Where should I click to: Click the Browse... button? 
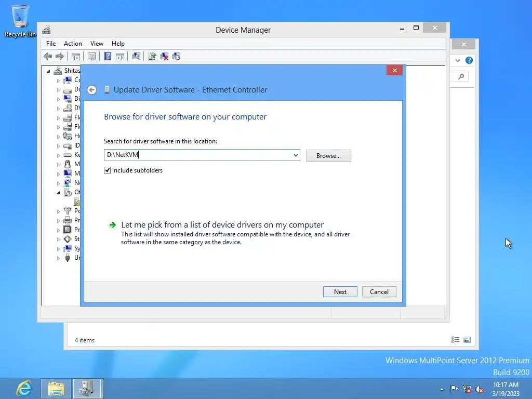pos(328,156)
